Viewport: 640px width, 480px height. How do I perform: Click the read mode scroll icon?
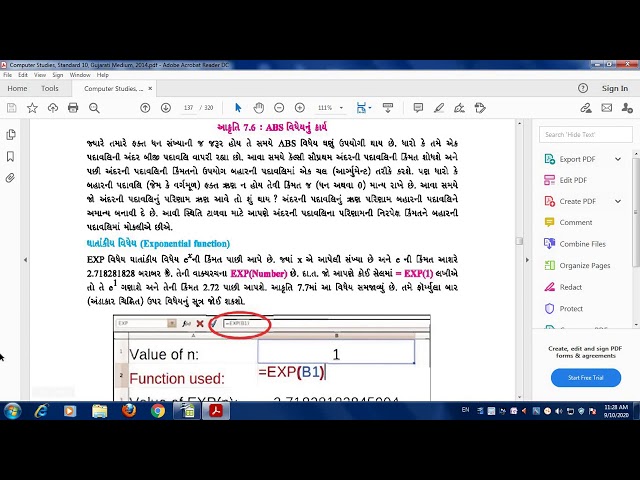click(388, 108)
